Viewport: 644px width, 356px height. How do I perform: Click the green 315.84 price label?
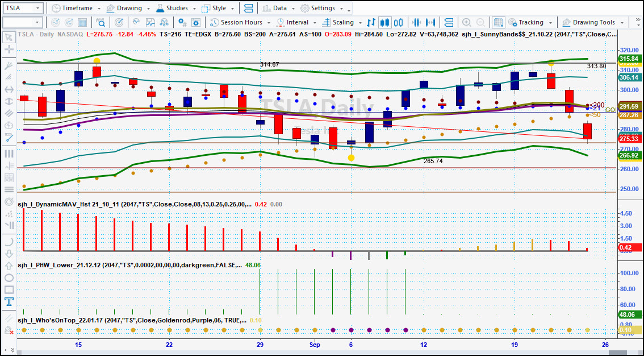click(630, 59)
